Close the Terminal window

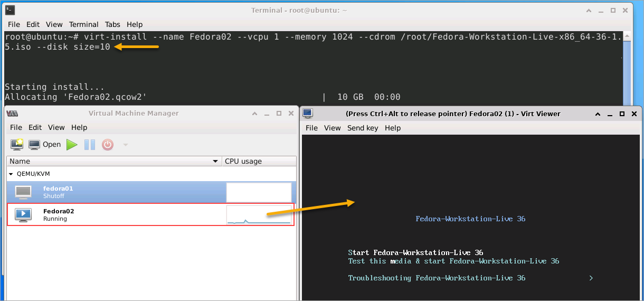625,10
